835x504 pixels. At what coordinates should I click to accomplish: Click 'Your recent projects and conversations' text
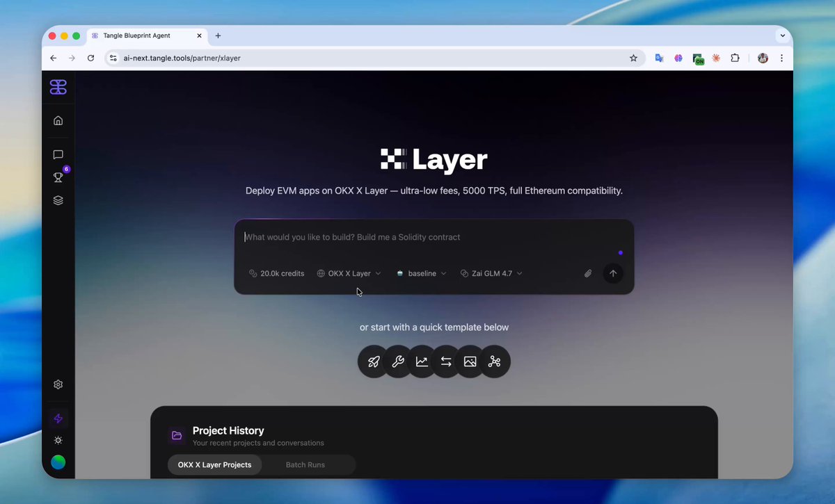pyautogui.click(x=258, y=443)
